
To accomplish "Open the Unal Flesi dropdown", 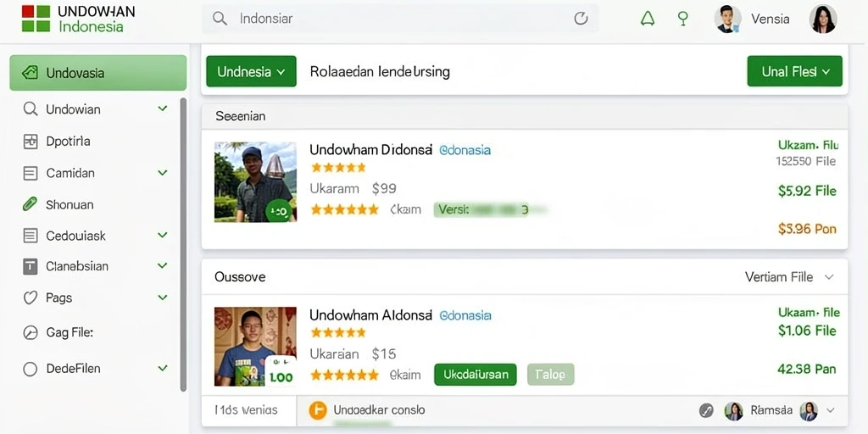I will 794,71.
